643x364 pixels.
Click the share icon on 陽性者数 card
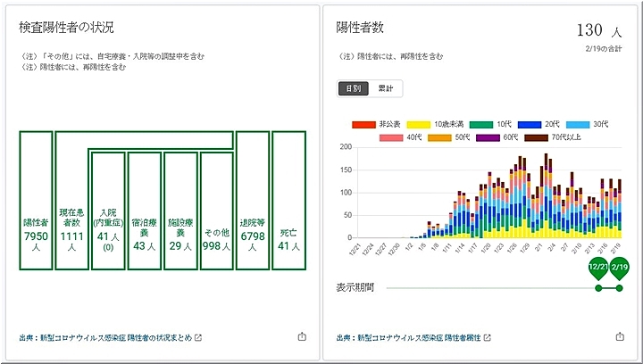pyautogui.click(x=620, y=337)
